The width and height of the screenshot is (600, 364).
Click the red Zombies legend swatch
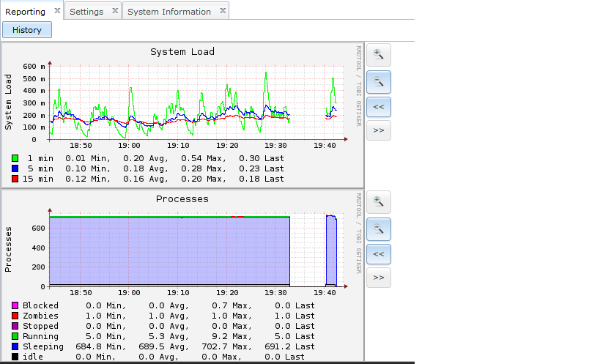[15, 316]
